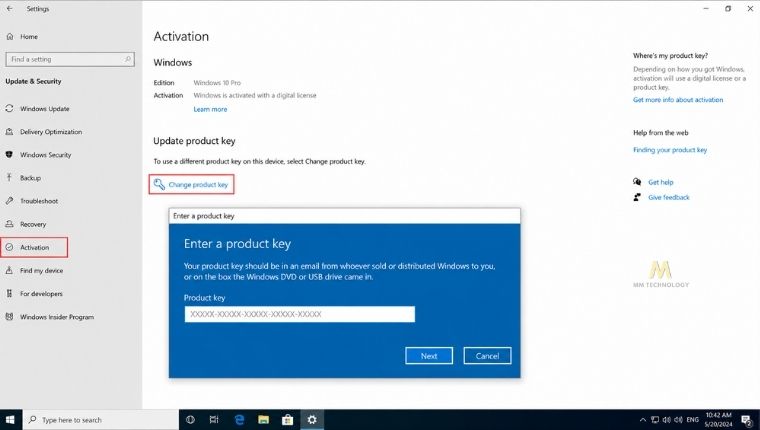The width and height of the screenshot is (760, 430).
Task: Click the Get help chat icon
Action: click(637, 182)
